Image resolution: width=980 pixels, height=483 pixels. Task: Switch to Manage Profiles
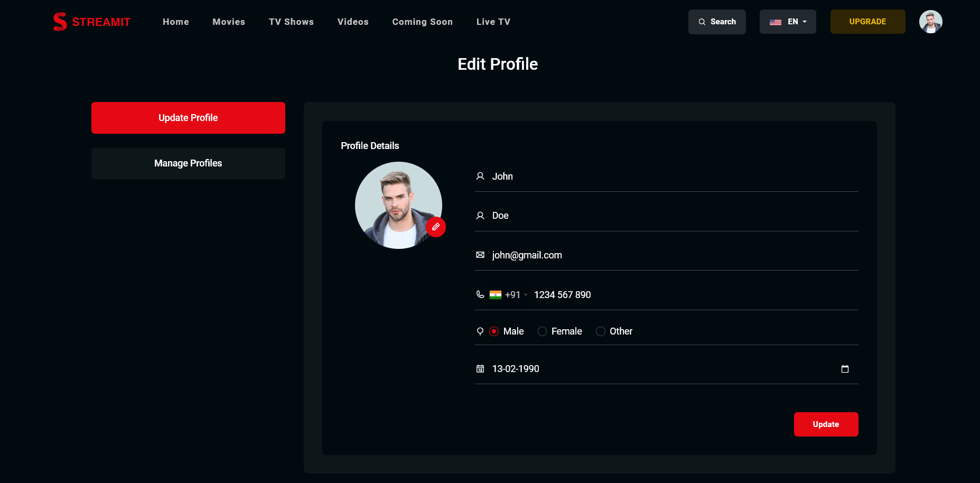pyautogui.click(x=188, y=163)
